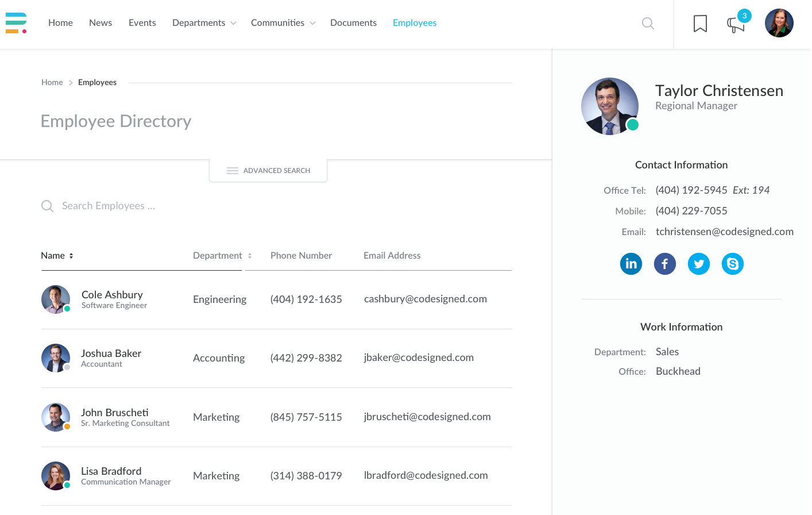Click the green presence dot on Taylor Christensen's photo

point(632,124)
